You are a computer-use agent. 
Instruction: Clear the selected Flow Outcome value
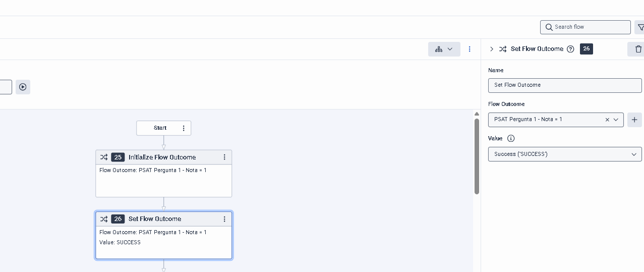[x=607, y=120]
